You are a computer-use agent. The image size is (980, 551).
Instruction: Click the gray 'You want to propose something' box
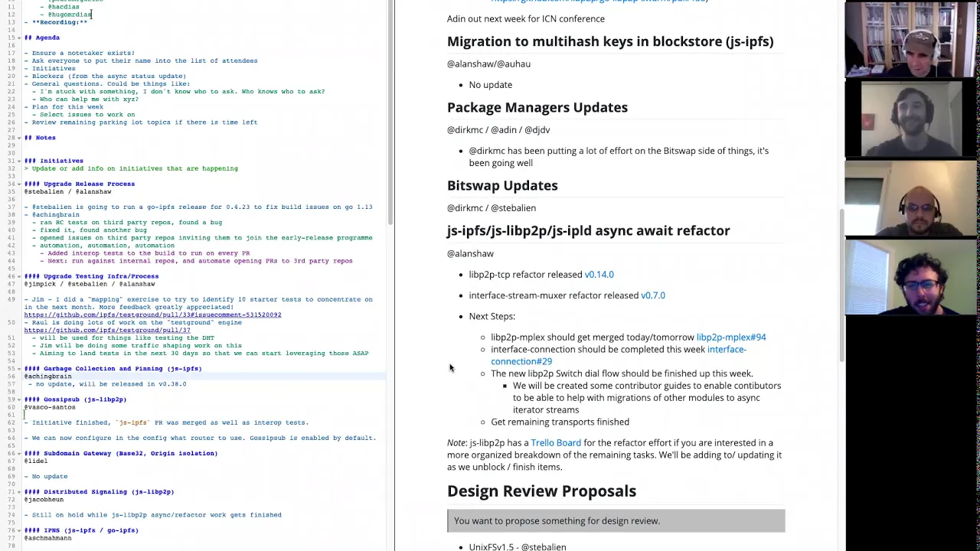coord(616,520)
